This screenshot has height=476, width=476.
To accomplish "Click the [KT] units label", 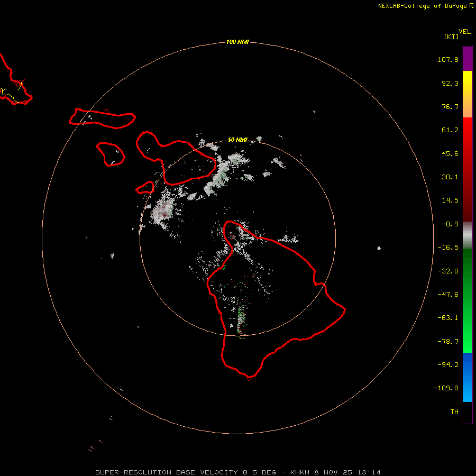I will pos(451,36).
